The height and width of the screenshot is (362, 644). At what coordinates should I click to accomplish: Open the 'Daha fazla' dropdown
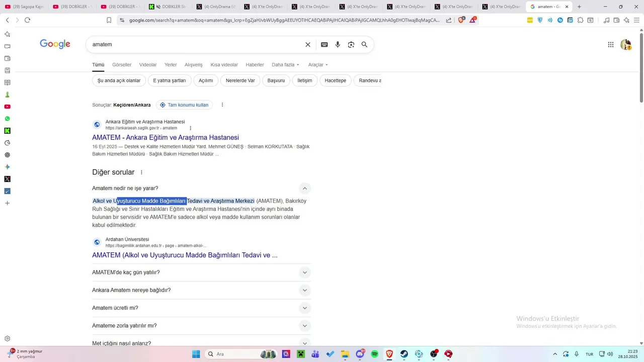click(x=285, y=65)
